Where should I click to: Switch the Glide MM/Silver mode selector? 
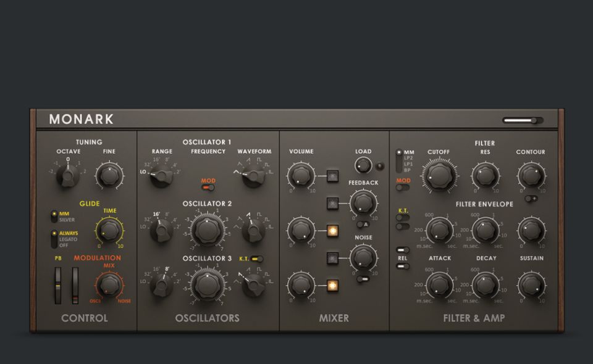tap(54, 217)
